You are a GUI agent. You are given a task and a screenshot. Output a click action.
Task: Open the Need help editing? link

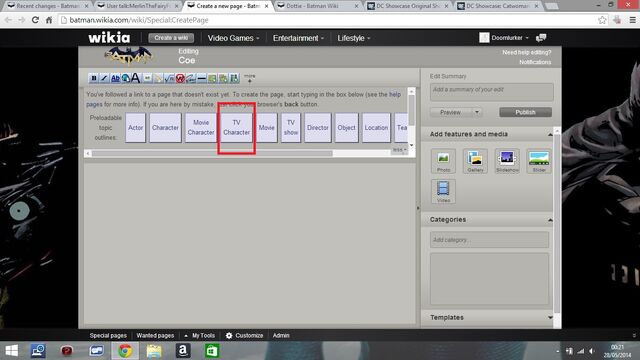pos(527,53)
